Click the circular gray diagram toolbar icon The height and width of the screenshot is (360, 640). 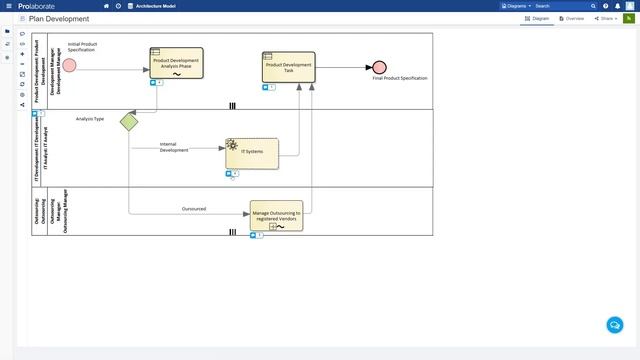(x=22, y=95)
